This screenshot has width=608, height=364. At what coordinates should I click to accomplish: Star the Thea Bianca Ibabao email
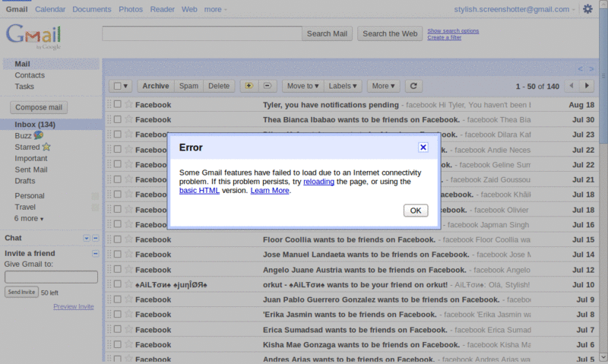[x=128, y=119]
